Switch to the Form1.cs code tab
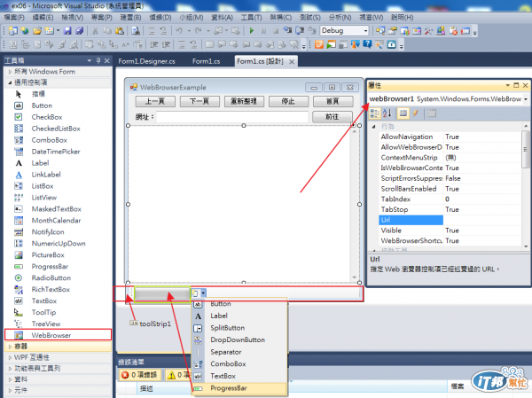532x398 pixels. 206,61
